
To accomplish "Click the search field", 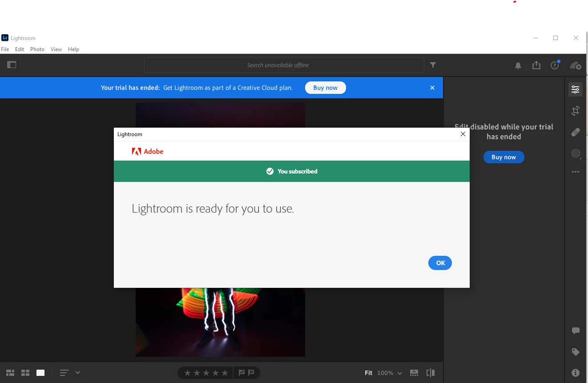I will [284, 65].
